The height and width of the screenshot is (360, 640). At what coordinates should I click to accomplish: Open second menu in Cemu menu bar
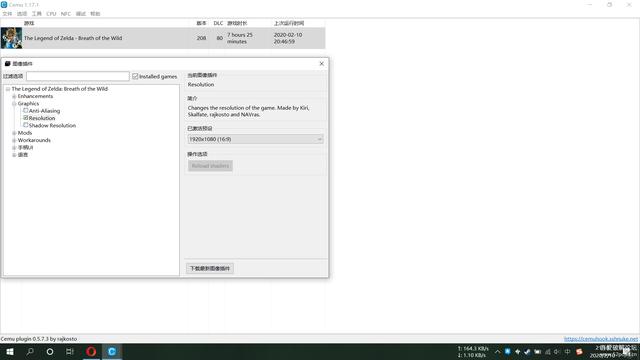tap(22, 13)
